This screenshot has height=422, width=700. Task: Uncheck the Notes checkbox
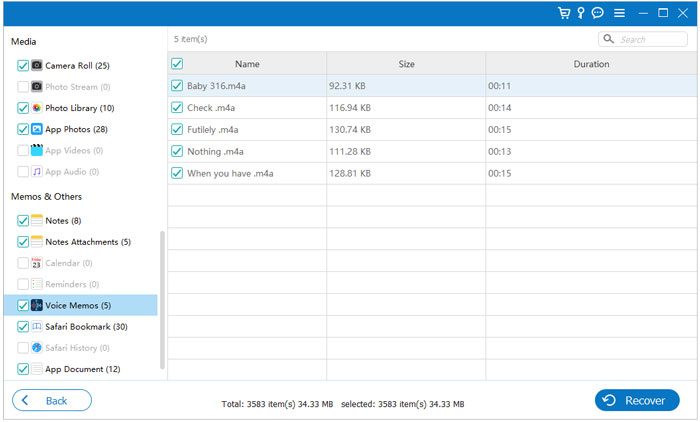23,221
